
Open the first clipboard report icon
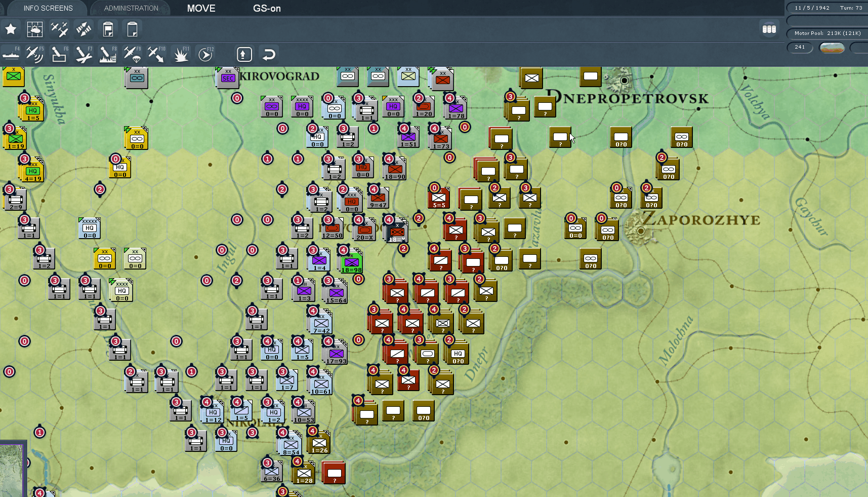108,29
